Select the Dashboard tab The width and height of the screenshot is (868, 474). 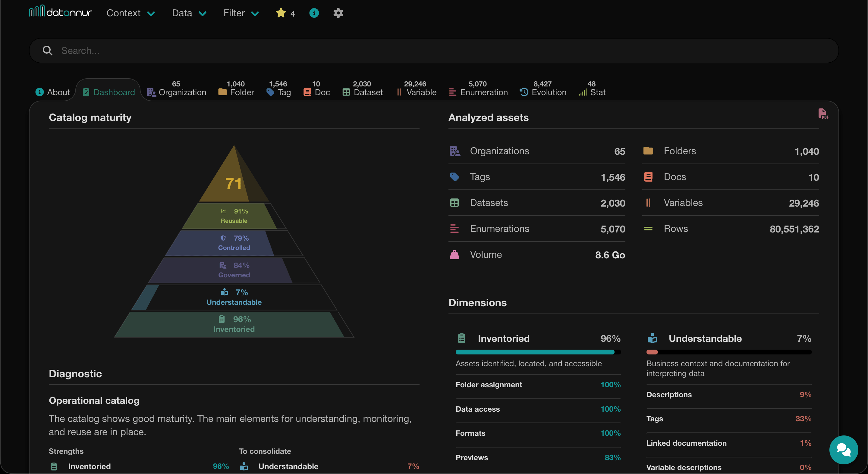pos(108,92)
